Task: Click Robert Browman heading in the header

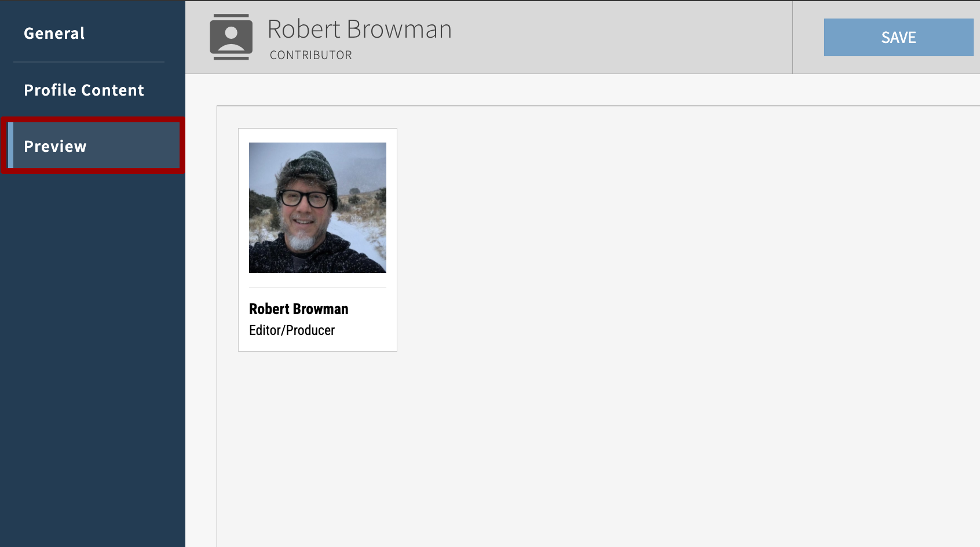Action: (359, 28)
